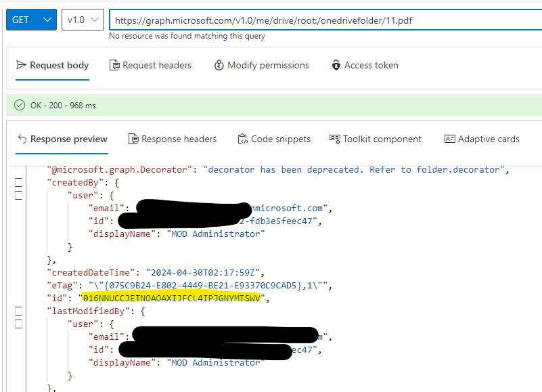Switch to the Response headers tab
The image size is (542, 392).
click(173, 139)
